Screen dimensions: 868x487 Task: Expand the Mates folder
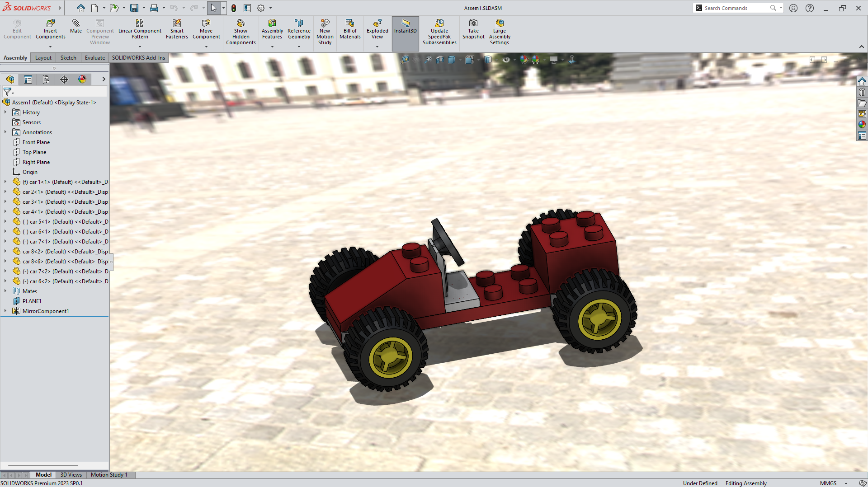[5, 291]
